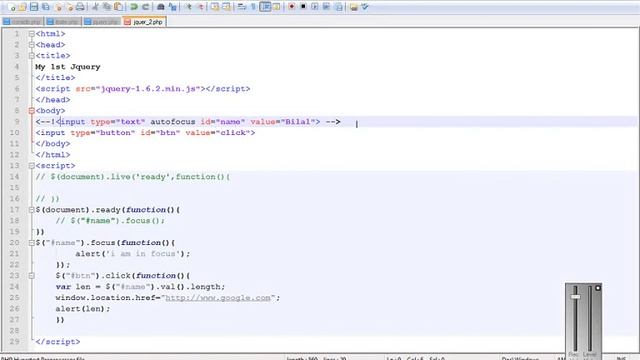Toggle synchronized horizontal scrolling

[226, 7]
